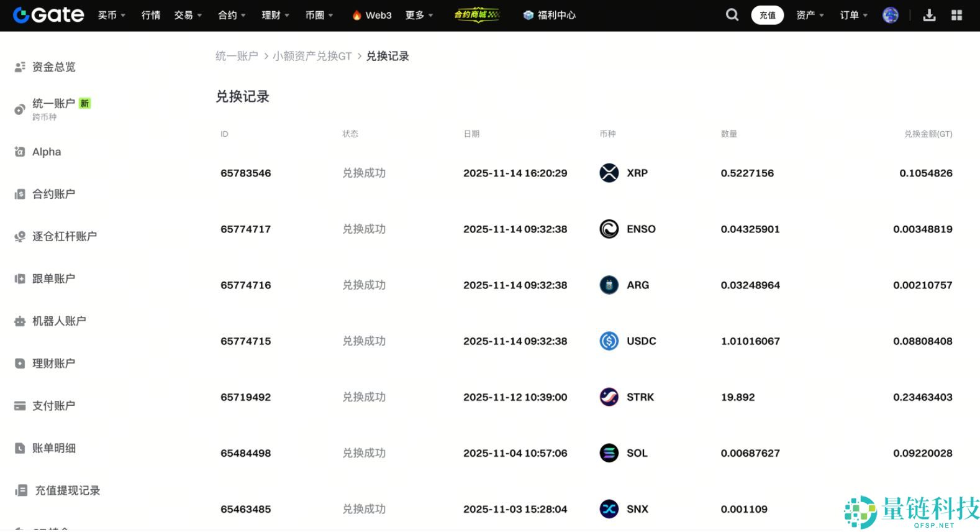Click the ENSO coin icon
The image size is (980, 532).
(x=609, y=229)
